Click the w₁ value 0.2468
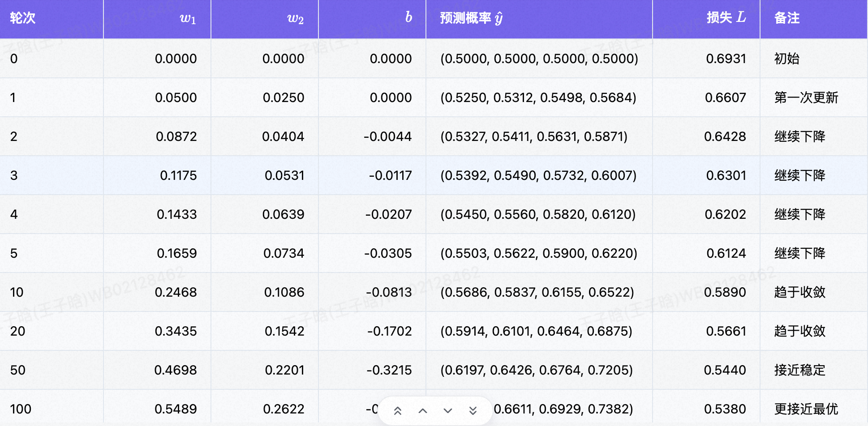Viewport: 868px width, 426px height. (x=176, y=292)
